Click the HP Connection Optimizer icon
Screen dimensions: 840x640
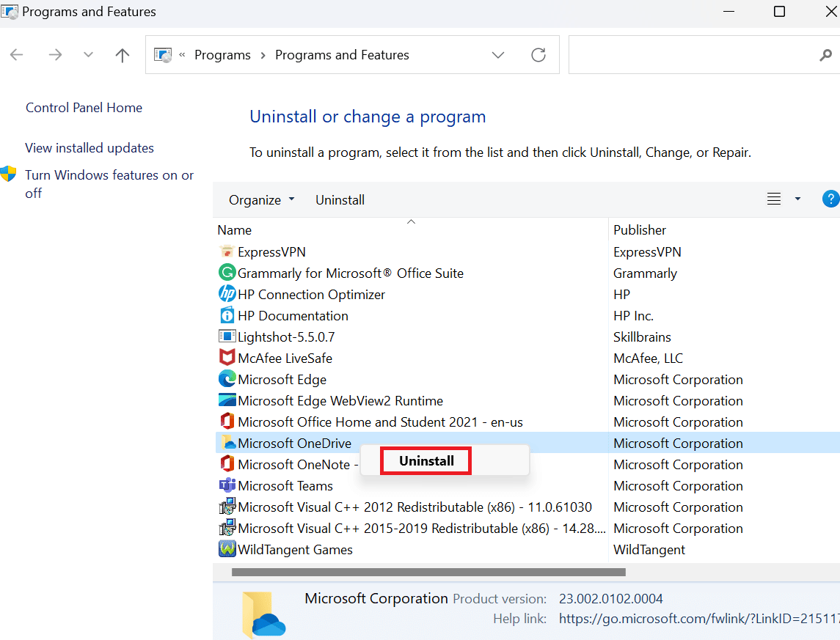pyautogui.click(x=227, y=294)
